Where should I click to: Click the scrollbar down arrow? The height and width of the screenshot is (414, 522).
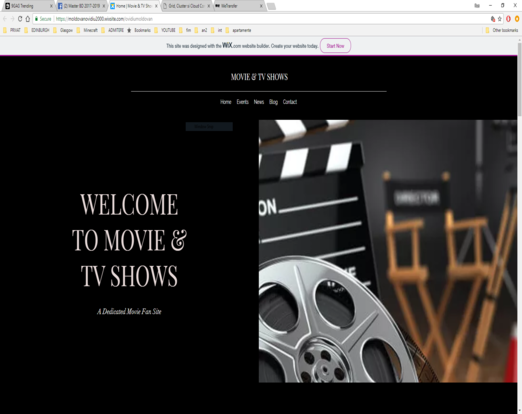pyautogui.click(x=519, y=411)
